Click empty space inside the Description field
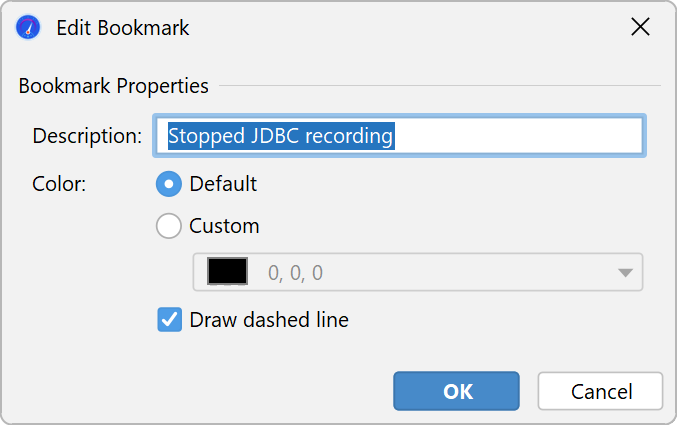Viewport: 677px width, 425px height. (520, 136)
